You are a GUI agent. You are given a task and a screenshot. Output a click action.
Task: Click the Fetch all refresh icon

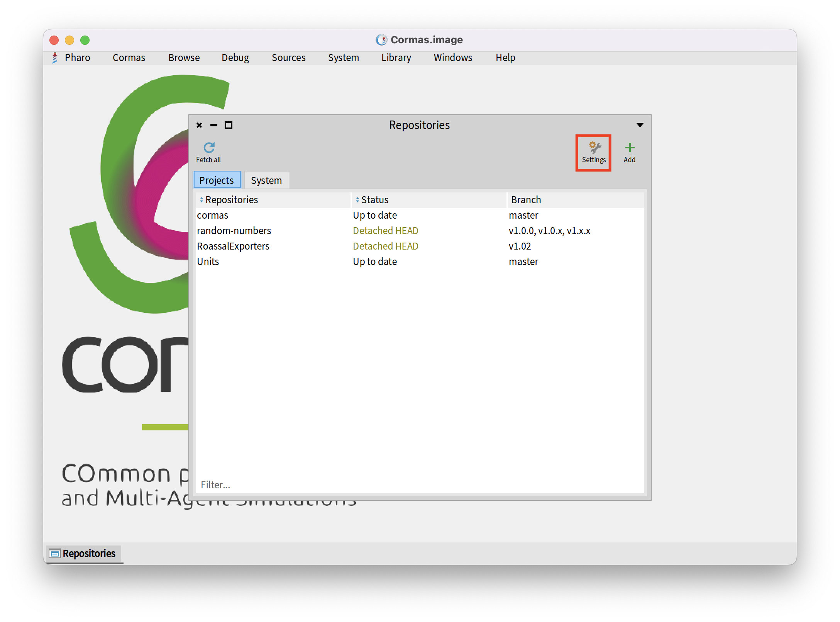[x=209, y=148]
